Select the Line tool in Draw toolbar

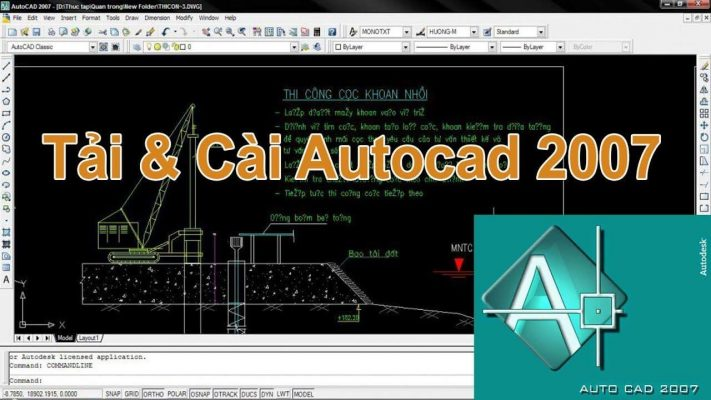[6, 66]
